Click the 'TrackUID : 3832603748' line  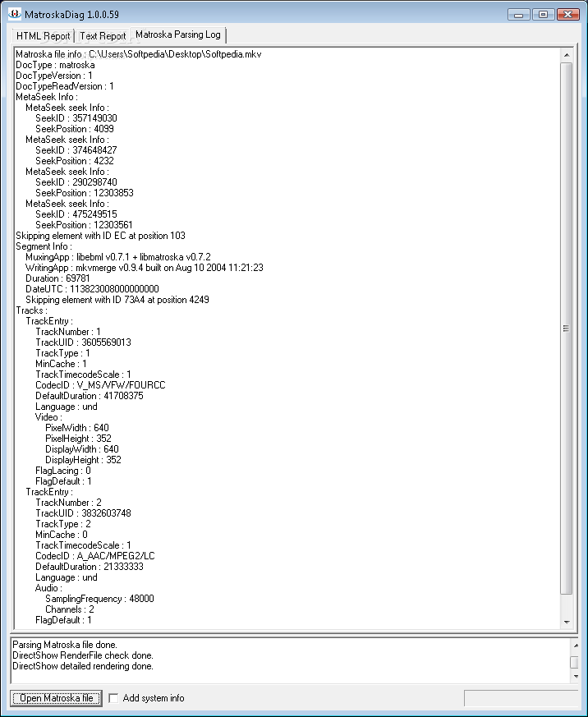click(x=83, y=513)
